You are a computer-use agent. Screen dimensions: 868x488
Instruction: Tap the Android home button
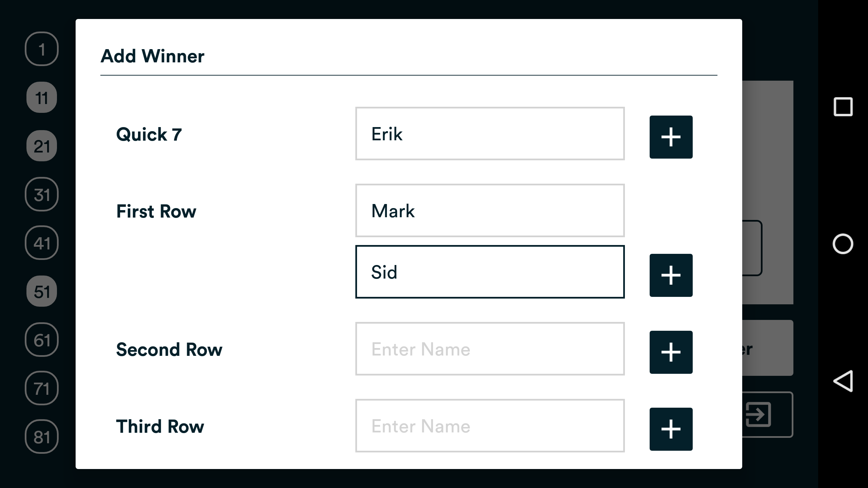pyautogui.click(x=844, y=244)
